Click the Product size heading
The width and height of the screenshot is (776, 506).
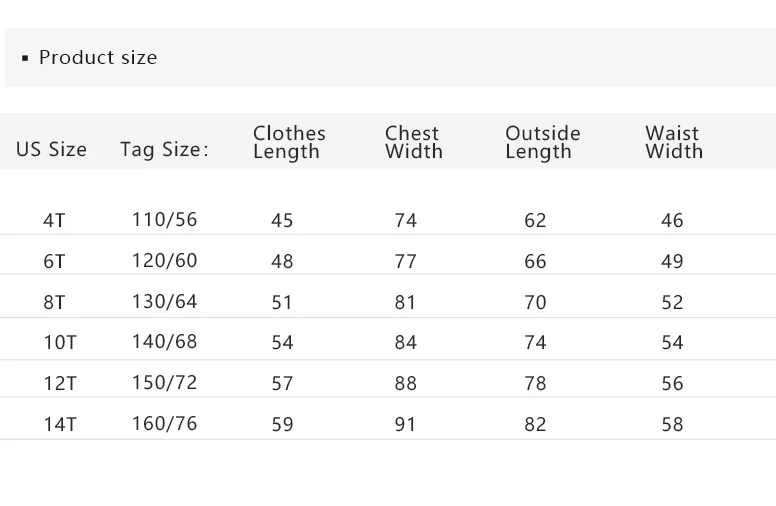[x=98, y=57]
